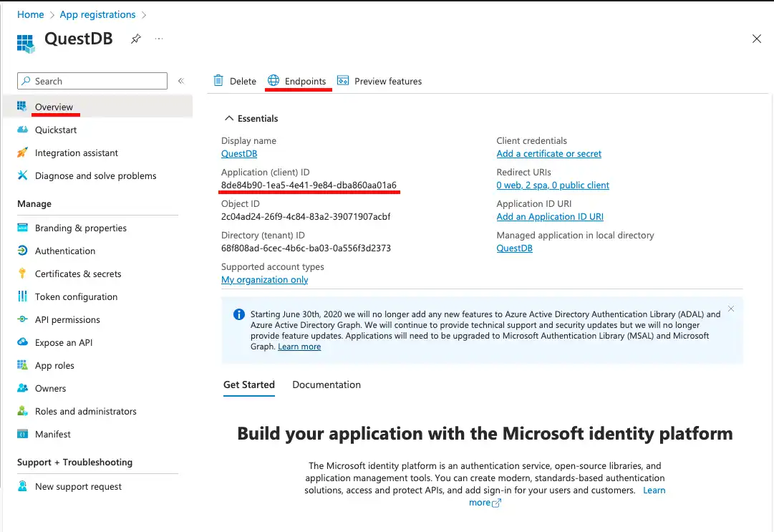This screenshot has width=774, height=532.
Task: Dismiss the ADAL deprecation notice
Action: pos(730,309)
